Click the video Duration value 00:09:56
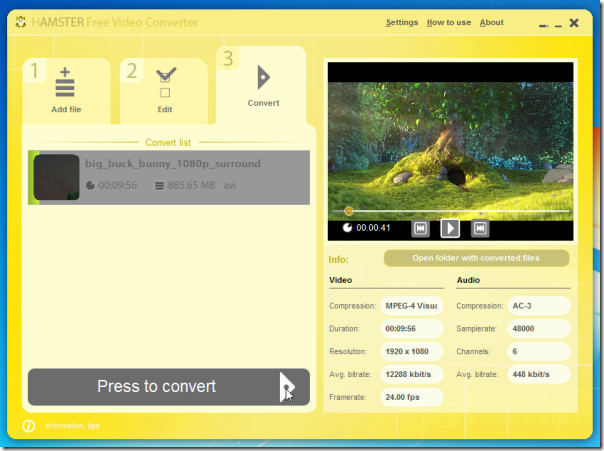 point(411,329)
